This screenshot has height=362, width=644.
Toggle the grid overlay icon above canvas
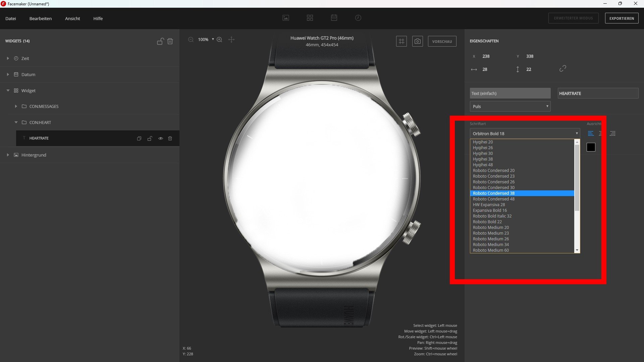[x=401, y=41]
